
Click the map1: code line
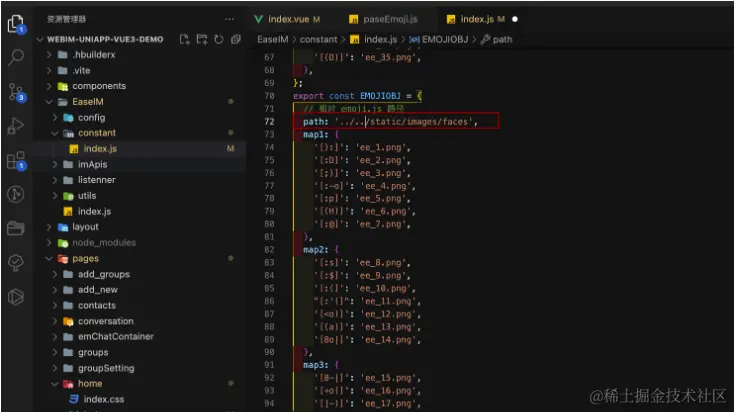(x=321, y=134)
